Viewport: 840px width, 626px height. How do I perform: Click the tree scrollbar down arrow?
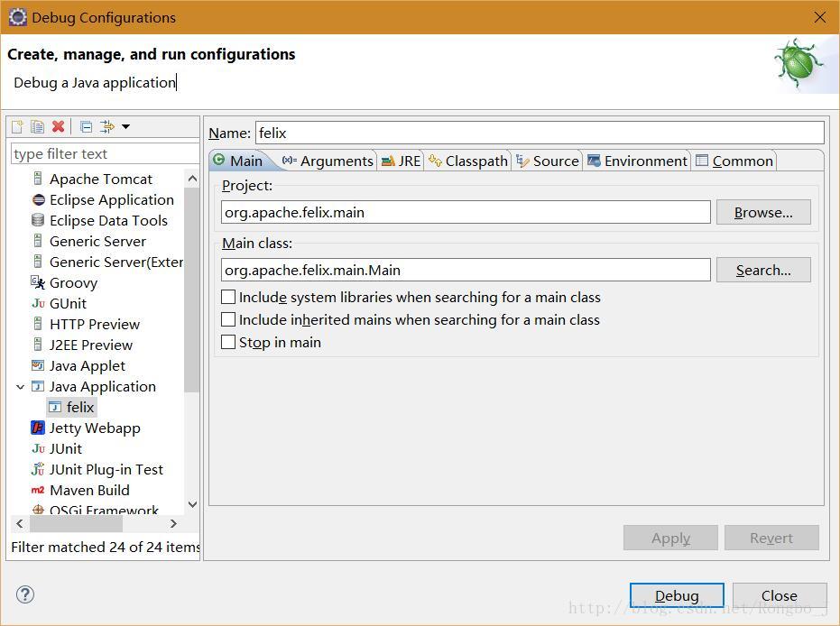[x=193, y=504]
